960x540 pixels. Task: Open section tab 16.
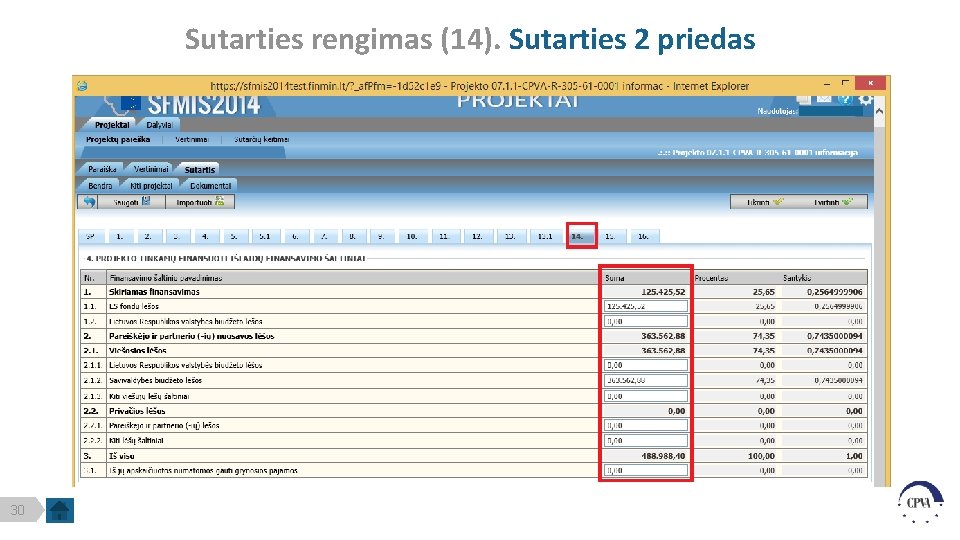point(643,236)
